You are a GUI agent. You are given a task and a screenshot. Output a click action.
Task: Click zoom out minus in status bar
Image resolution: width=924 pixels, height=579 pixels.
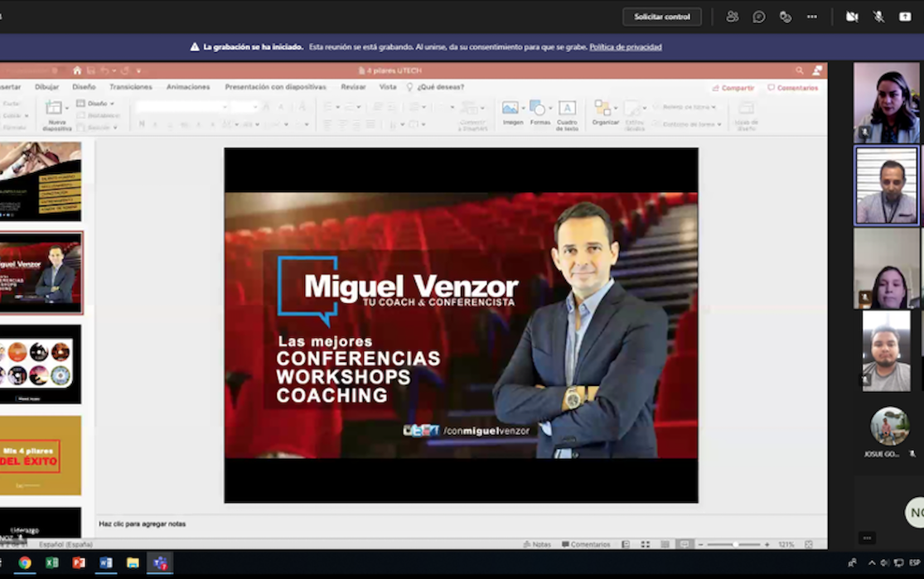click(700, 545)
